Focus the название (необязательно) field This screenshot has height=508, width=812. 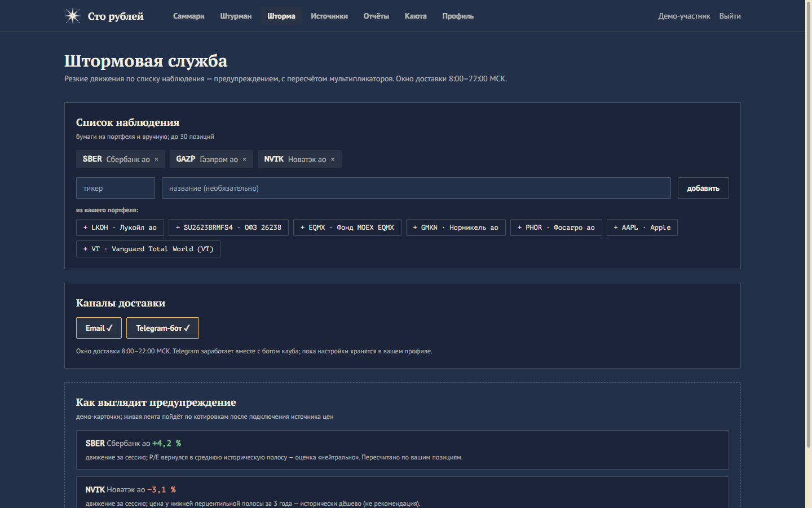[x=416, y=188]
